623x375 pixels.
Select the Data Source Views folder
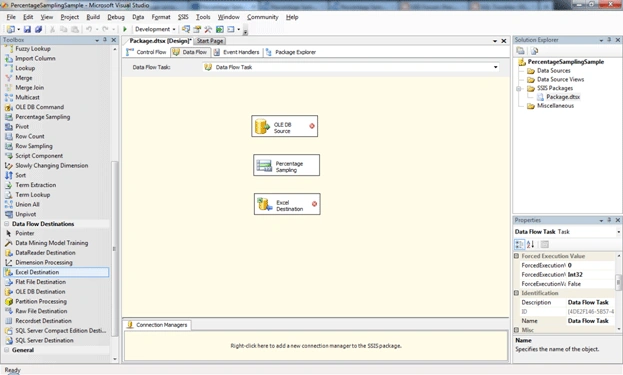560,79
